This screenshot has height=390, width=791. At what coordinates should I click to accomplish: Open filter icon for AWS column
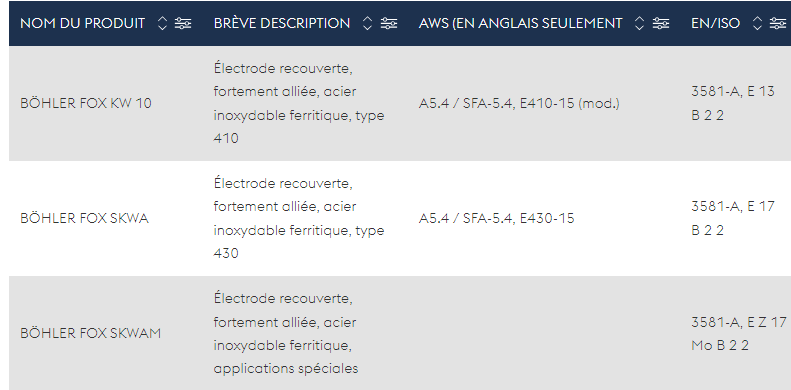point(660,23)
